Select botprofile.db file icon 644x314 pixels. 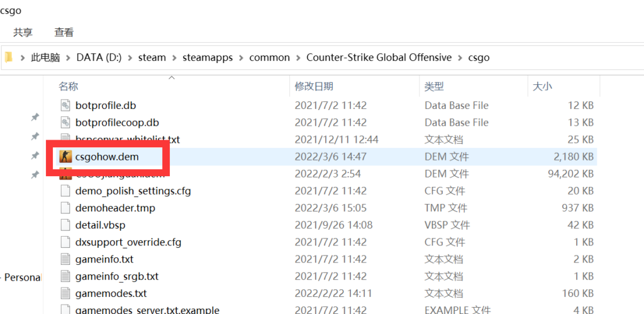pos(65,106)
